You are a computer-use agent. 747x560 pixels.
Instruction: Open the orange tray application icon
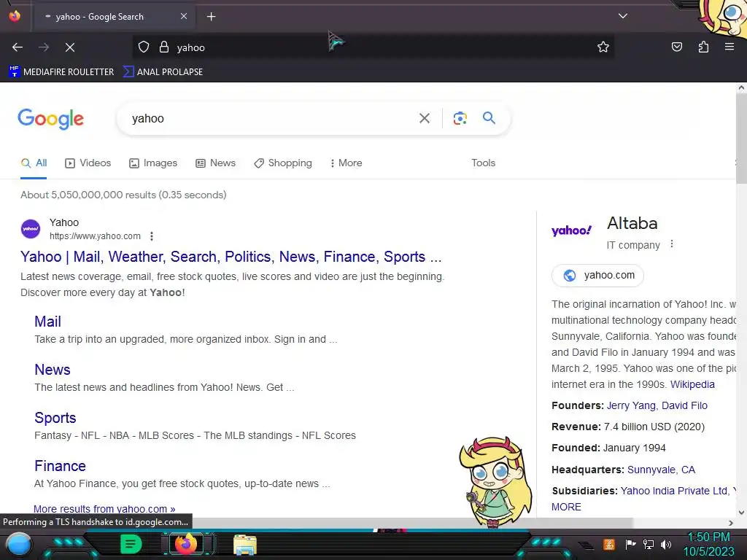click(x=608, y=544)
